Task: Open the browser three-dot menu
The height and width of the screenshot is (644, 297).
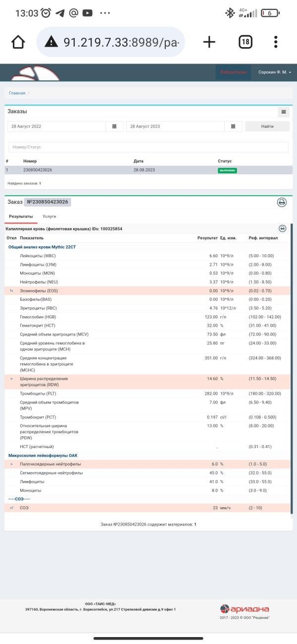Action: tap(276, 42)
